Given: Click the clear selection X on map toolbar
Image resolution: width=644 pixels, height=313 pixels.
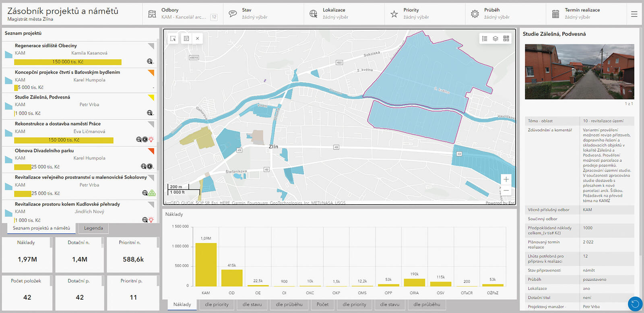Looking at the screenshot, I should (x=198, y=39).
